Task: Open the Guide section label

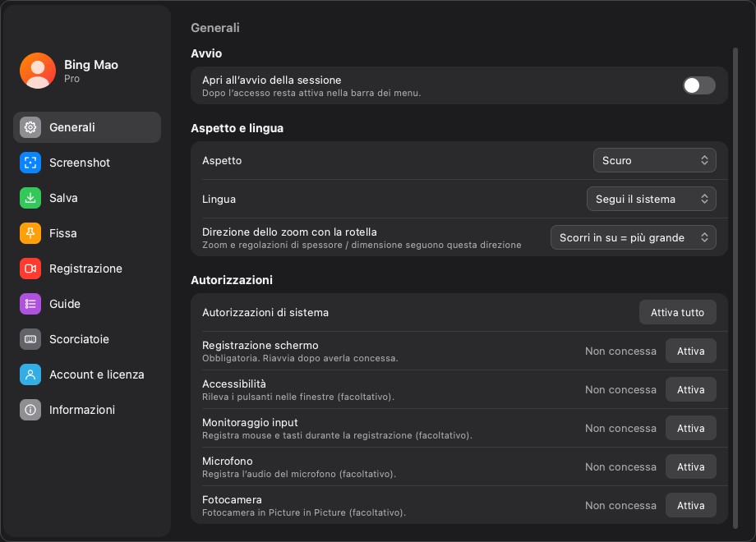Action: [x=65, y=304]
